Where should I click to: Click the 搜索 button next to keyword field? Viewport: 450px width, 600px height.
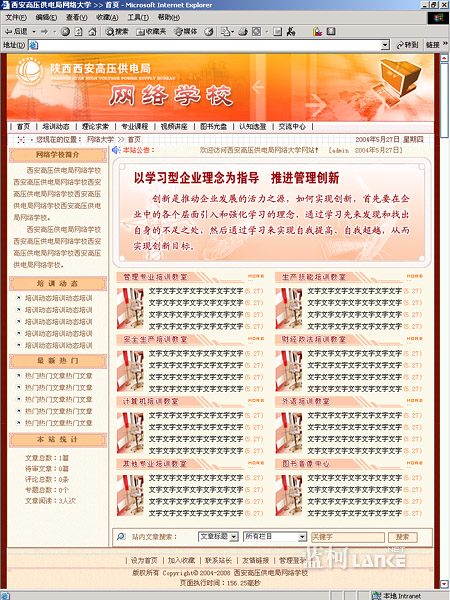pos(403,537)
